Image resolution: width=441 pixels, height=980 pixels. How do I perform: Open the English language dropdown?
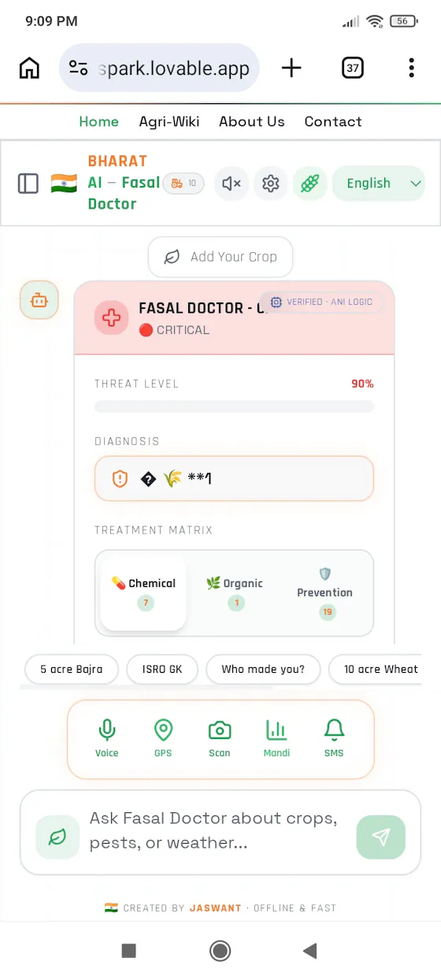coord(378,184)
